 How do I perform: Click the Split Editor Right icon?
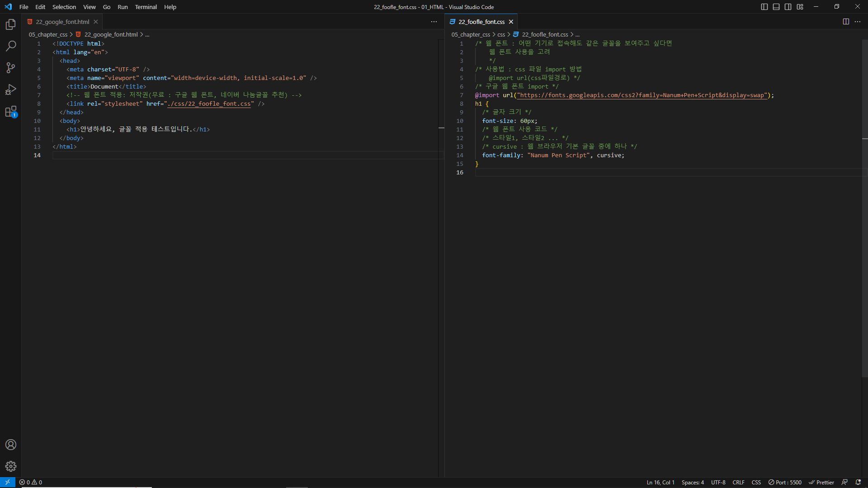click(x=846, y=22)
